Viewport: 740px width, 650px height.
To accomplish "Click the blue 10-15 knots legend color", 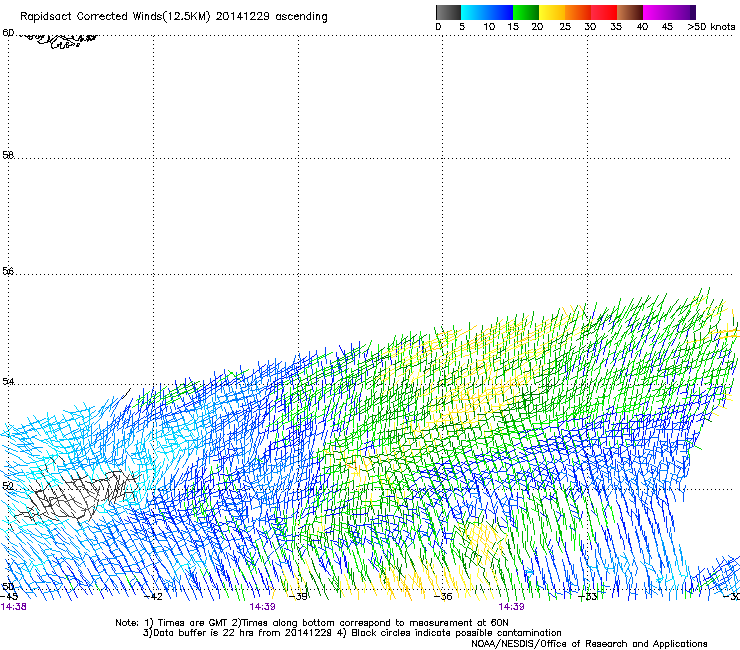I will 500,12.
